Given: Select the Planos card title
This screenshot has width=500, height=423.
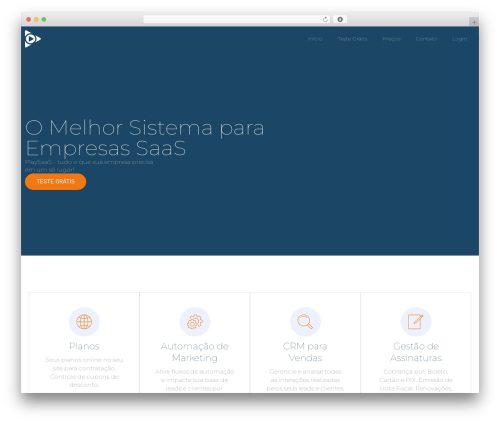Looking at the screenshot, I should pos(84,346).
